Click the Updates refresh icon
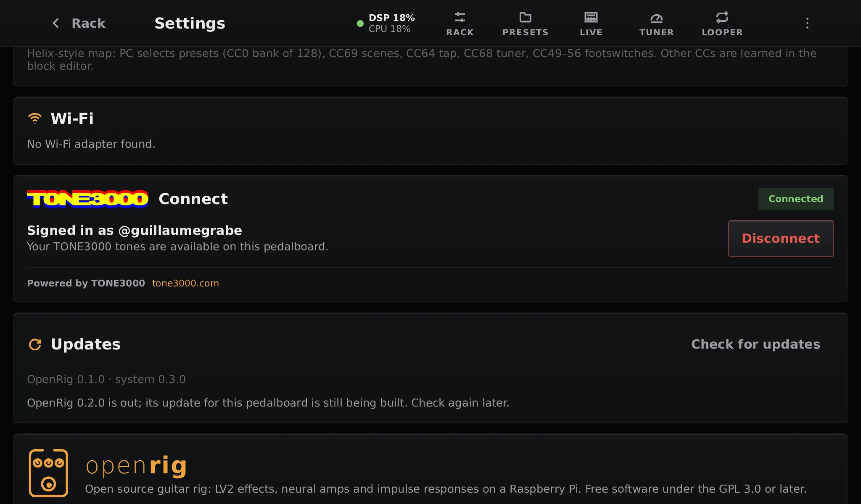 [x=35, y=344]
